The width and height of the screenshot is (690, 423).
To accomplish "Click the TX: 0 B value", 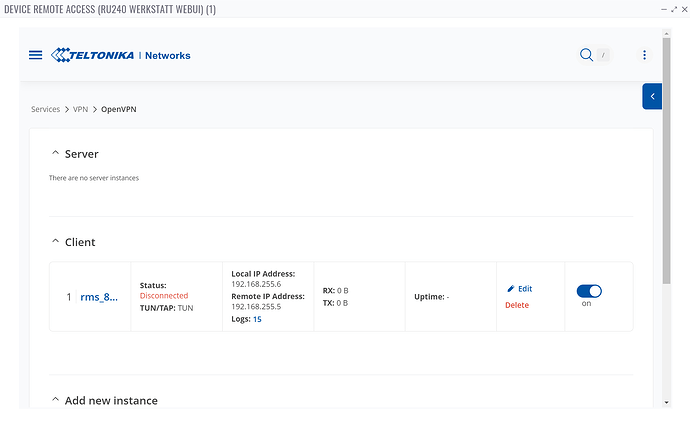I will [335, 303].
